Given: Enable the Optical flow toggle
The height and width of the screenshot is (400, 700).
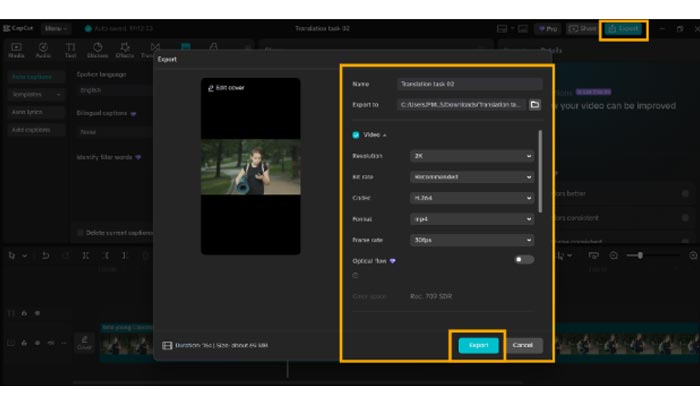Looking at the screenshot, I should tap(524, 260).
